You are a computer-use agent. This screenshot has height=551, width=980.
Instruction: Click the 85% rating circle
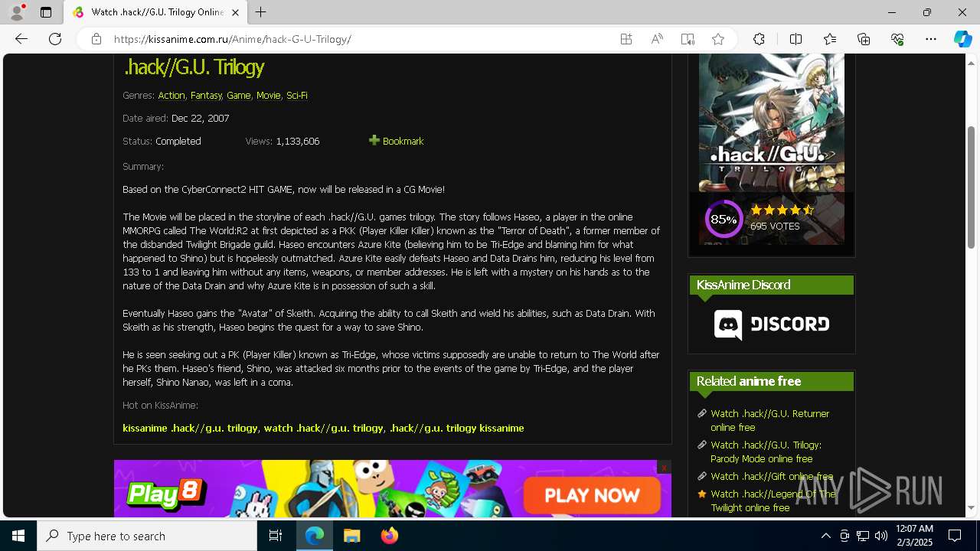[x=724, y=220]
